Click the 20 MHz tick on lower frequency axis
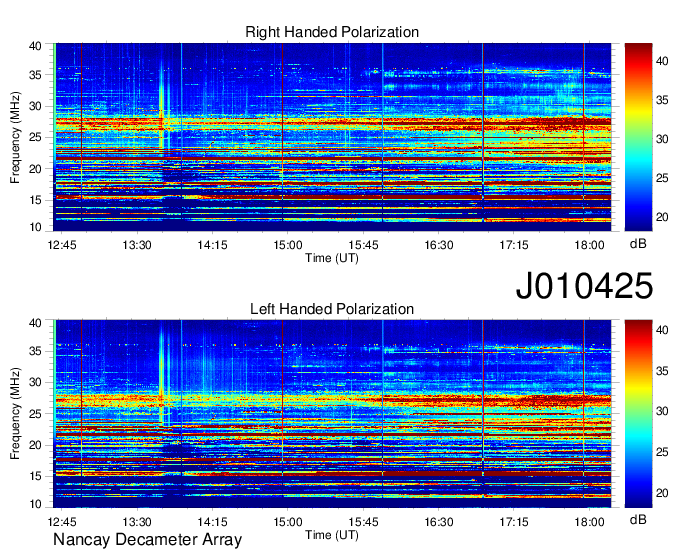Image resolution: width=680 pixels, height=552 pixels. pos(36,445)
